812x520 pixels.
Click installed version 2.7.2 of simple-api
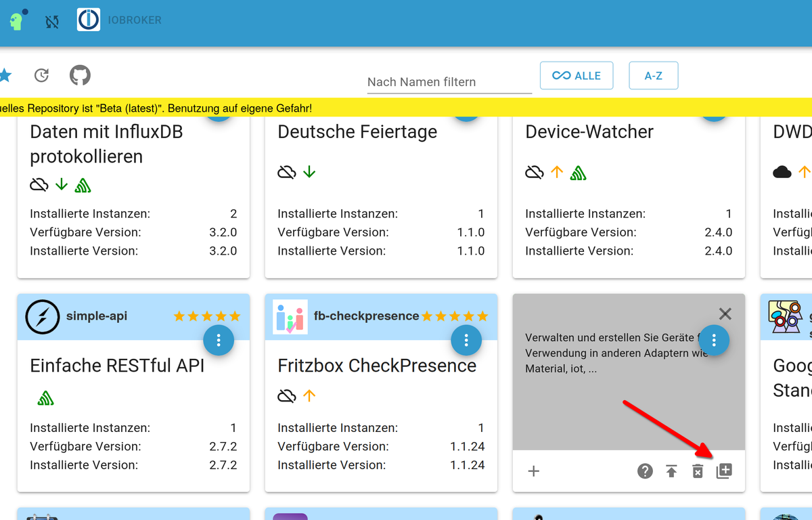223,465
